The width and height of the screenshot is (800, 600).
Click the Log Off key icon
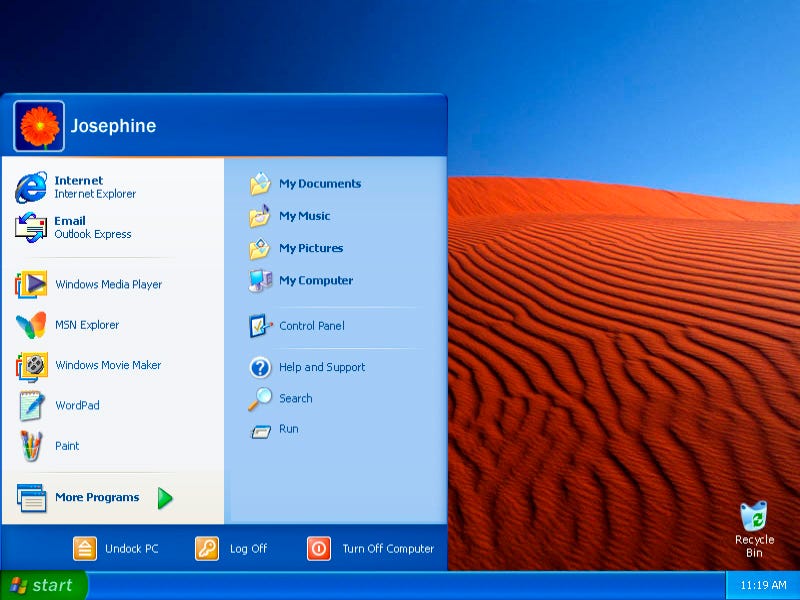click(207, 548)
